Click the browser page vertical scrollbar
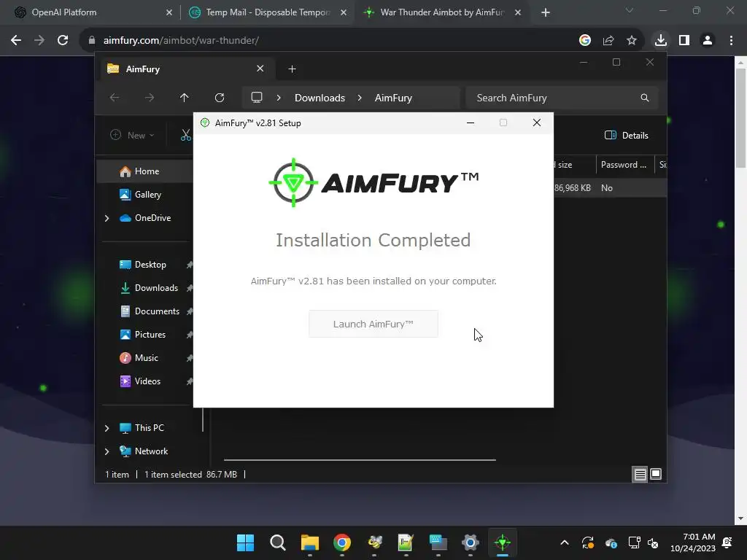This screenshot has width=747, height=560. coord(740,118)
